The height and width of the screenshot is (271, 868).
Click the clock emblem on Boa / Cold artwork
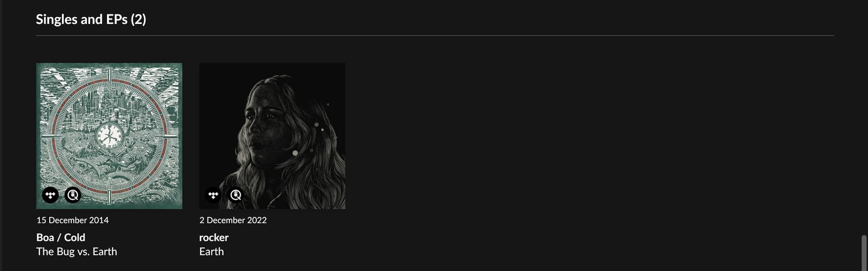tap(109, 135)
